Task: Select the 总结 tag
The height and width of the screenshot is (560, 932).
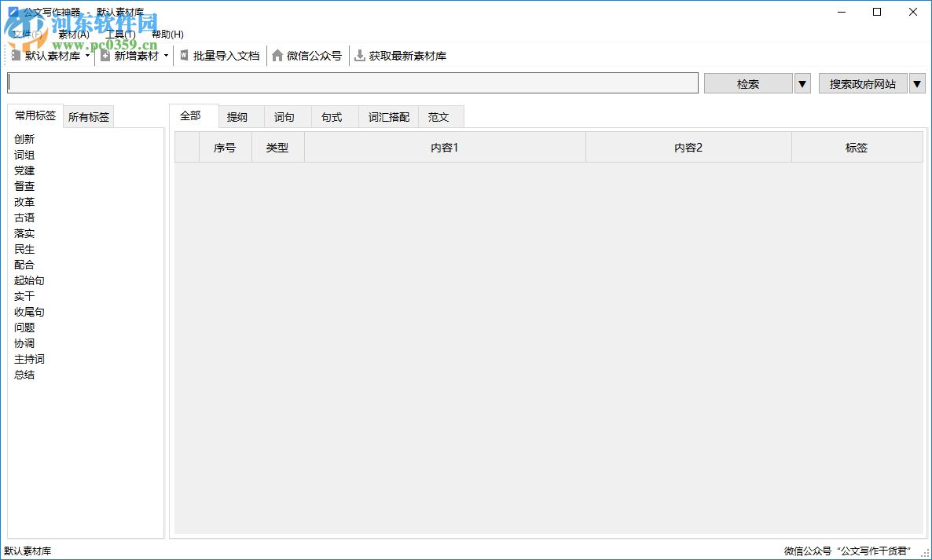Action: pos(24,375)
